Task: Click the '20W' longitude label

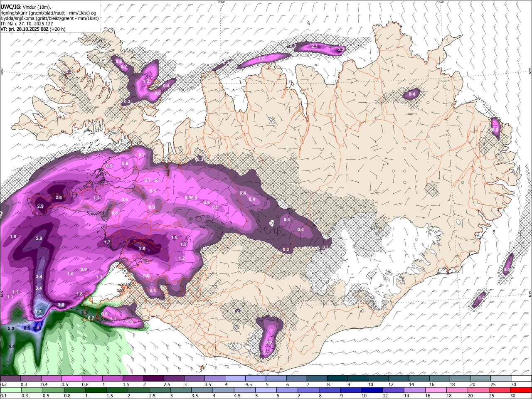Action: click(221, 2)
